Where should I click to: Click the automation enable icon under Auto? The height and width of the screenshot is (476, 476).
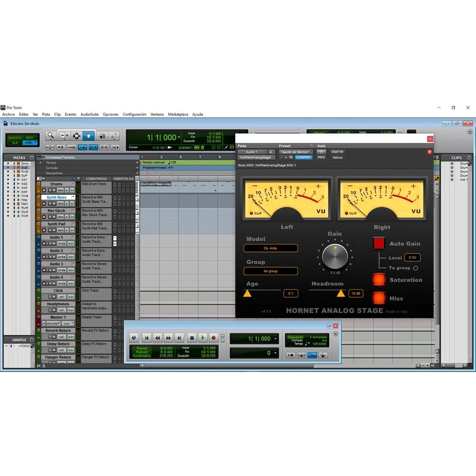321,152
